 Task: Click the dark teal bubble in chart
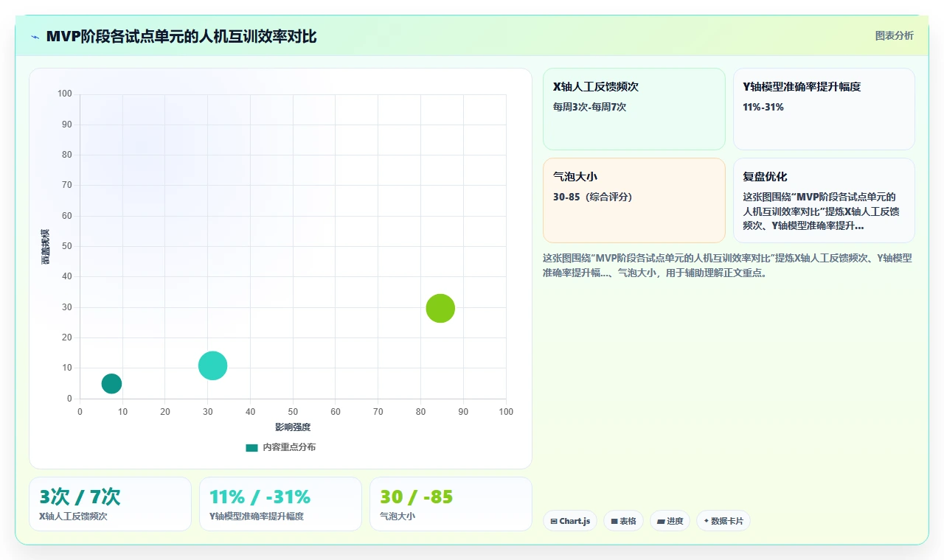[111, 383]
